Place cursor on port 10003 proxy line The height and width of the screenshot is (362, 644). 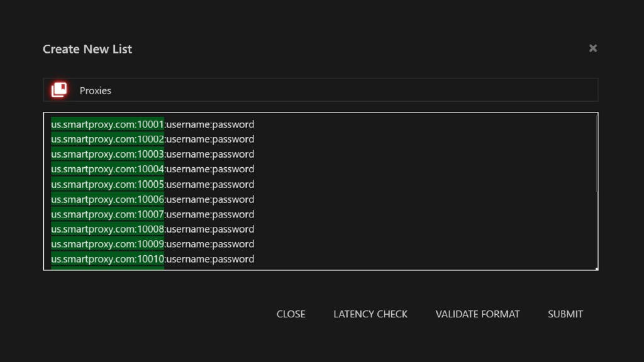tap(152, 155)
